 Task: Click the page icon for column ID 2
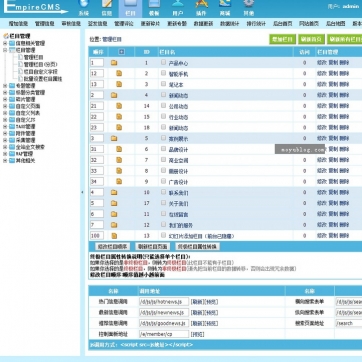(119, 73)
